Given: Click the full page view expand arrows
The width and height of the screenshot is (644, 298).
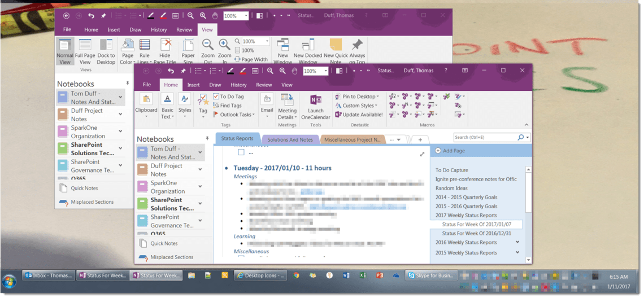Looking at the screenshot, I should click(x=422, y=154).
